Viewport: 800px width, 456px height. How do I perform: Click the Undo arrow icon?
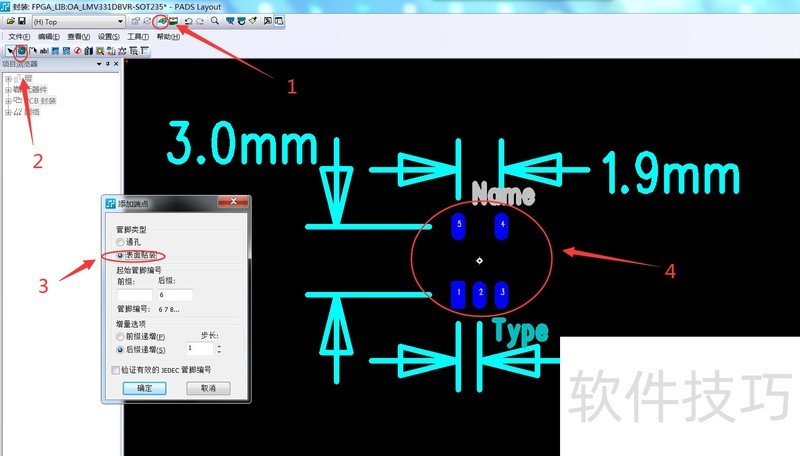[x=188, y=20]
